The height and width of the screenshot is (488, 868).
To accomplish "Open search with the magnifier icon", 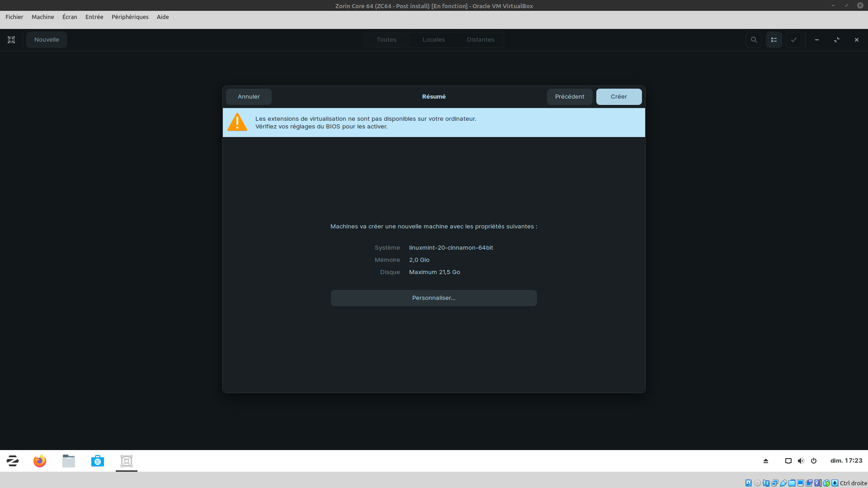I will [x=754, y=40].
